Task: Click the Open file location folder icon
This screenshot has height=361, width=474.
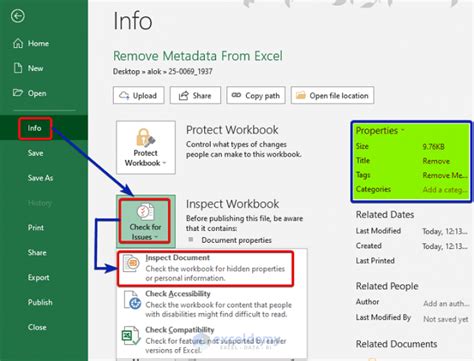Action: pyautogui.click(x=301, y=96)
